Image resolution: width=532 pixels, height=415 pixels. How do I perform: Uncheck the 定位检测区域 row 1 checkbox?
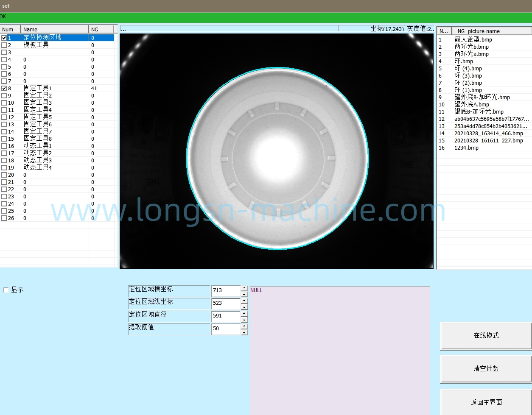click(4, 38)
